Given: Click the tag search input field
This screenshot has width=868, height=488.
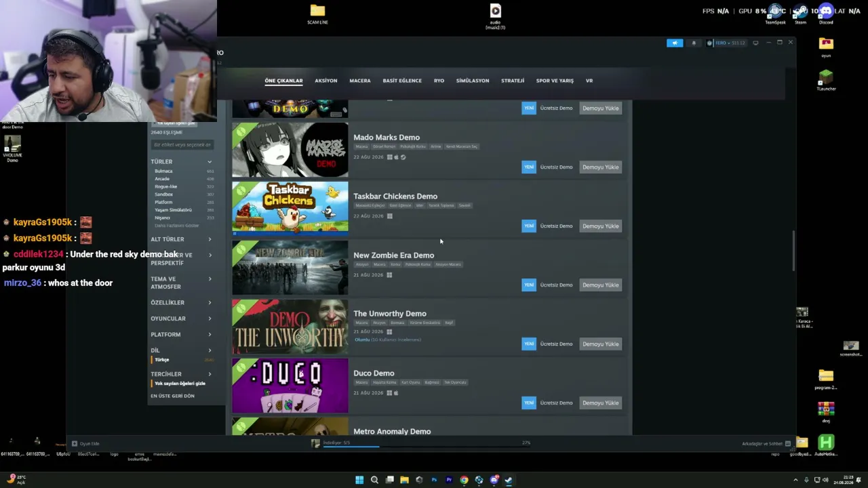Looking at the screenshot, I should [182, 144].
